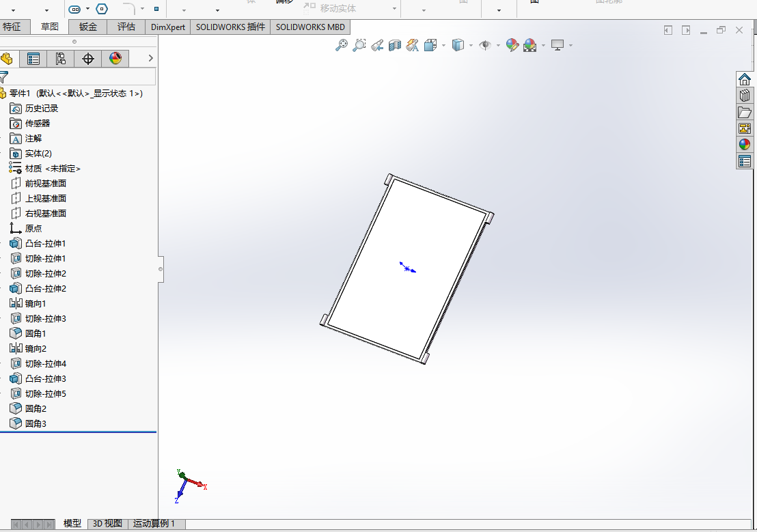
Task: Open the View Orientation dropdown arrow
Action: click(x=443, y=45)
